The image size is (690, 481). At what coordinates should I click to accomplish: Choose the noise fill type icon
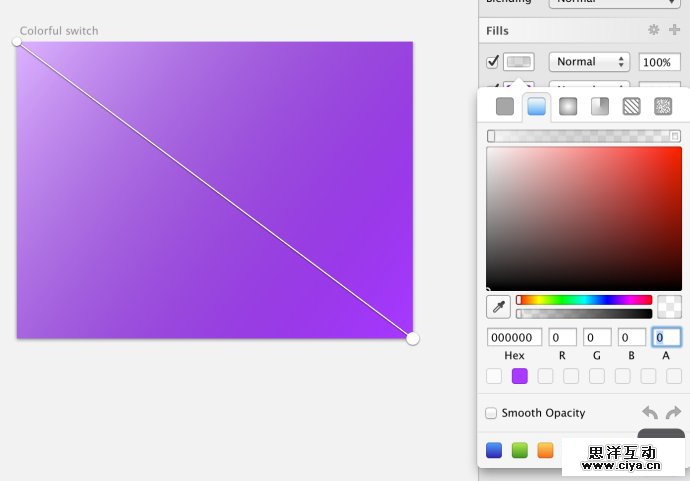coord(663,107)
